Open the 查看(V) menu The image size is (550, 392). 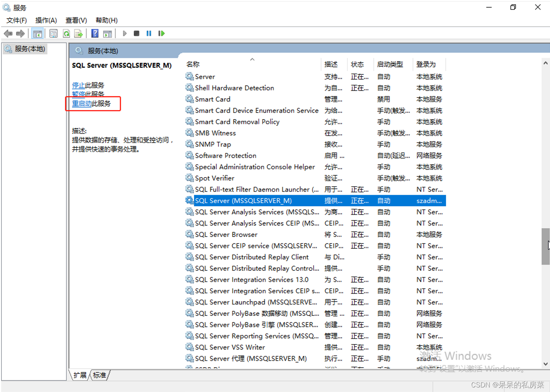(76, 20)
